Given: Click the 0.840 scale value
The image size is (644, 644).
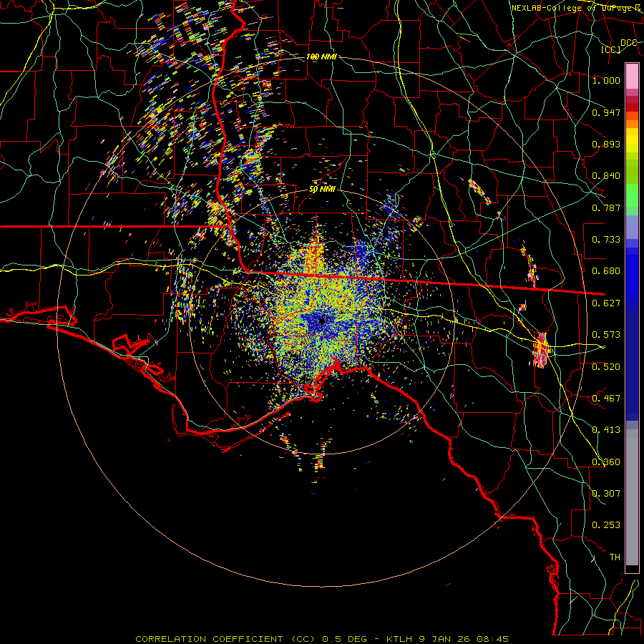Looking at the screenshot, I should [606, 176].
